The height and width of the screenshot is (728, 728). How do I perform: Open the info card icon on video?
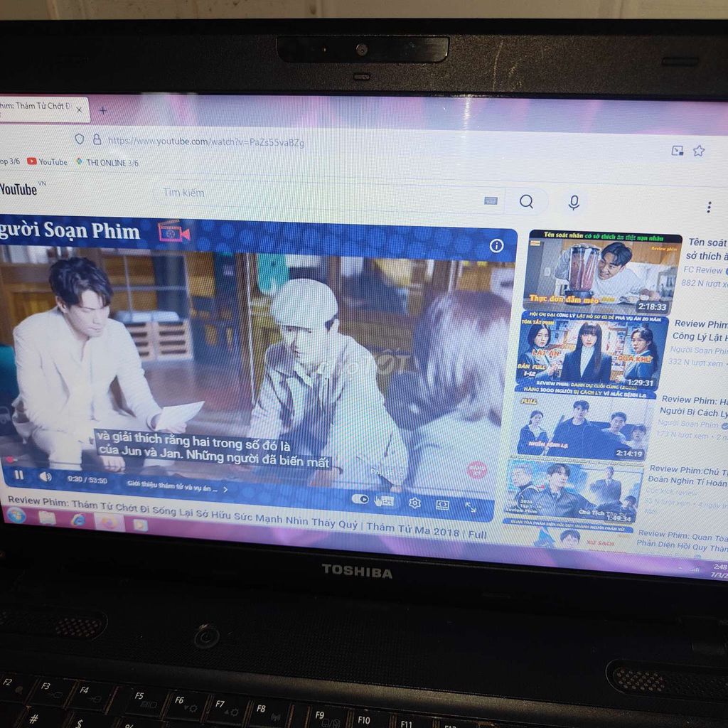click(496, 245)
